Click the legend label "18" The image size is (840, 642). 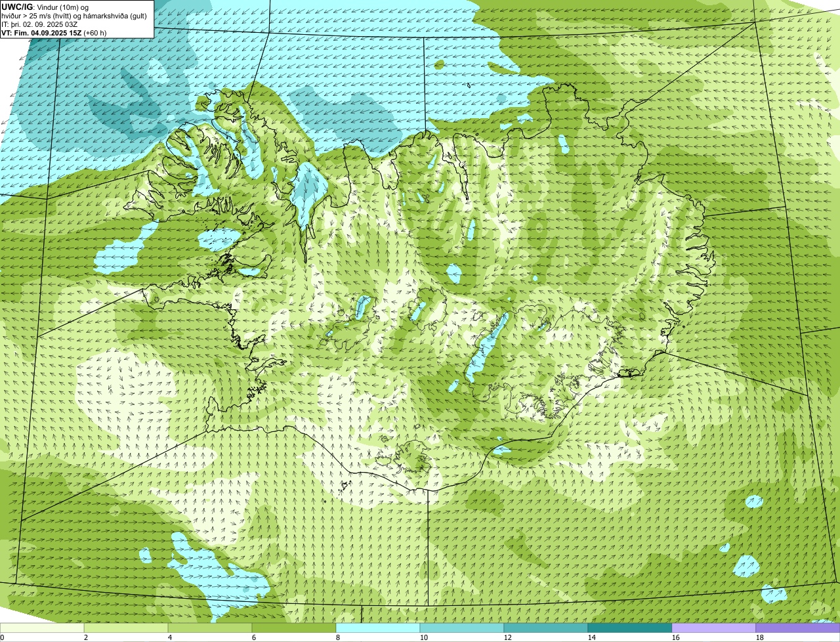[760, 637]
